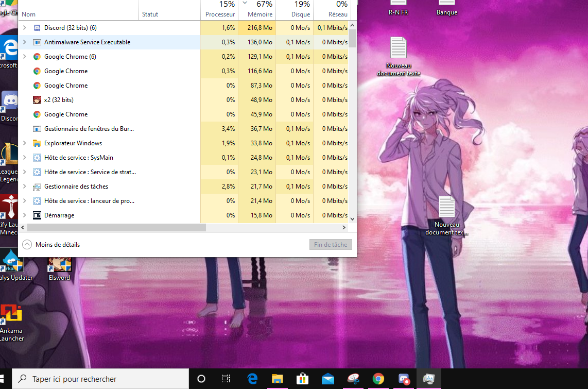Click the Windows search box
The width and height of the screenshot is (588, 389).
point(100,379)
